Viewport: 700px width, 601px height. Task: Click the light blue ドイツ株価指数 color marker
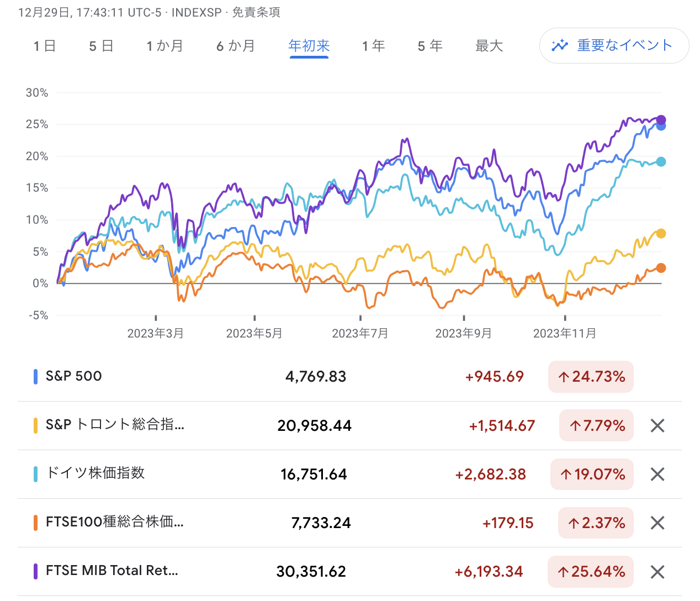coord(35,474)
